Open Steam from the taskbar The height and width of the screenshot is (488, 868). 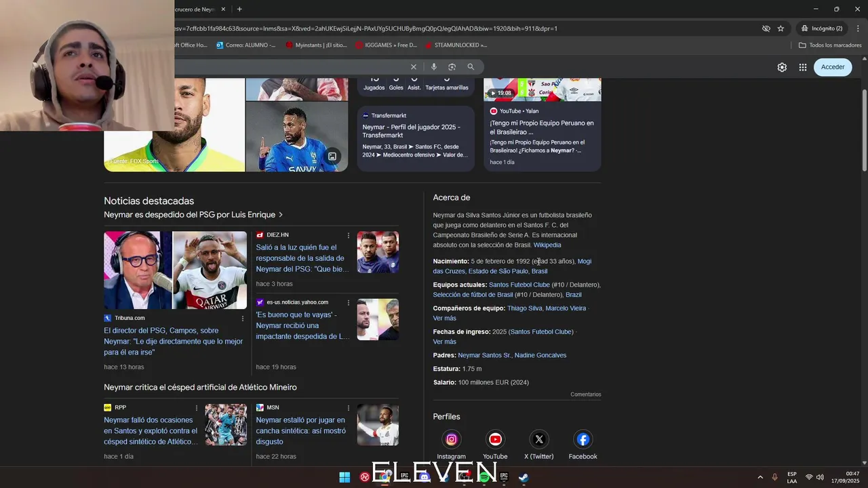click(x=524, y=477)
